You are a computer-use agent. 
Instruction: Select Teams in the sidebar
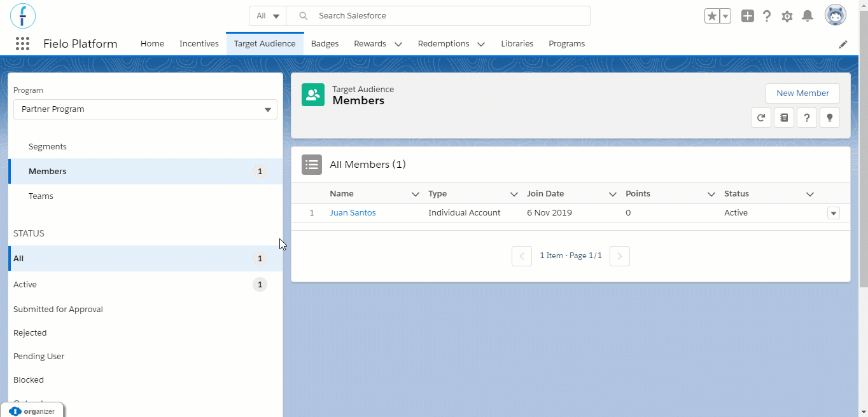coord(145,196)
